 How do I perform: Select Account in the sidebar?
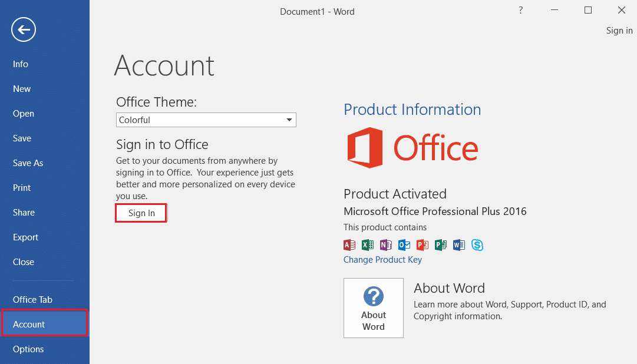45,324
